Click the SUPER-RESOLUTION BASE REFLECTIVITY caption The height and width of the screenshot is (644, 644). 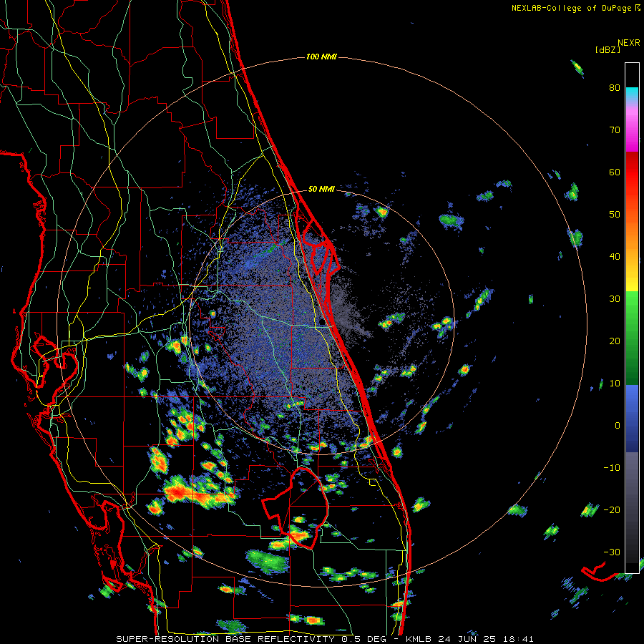point(225,639)
